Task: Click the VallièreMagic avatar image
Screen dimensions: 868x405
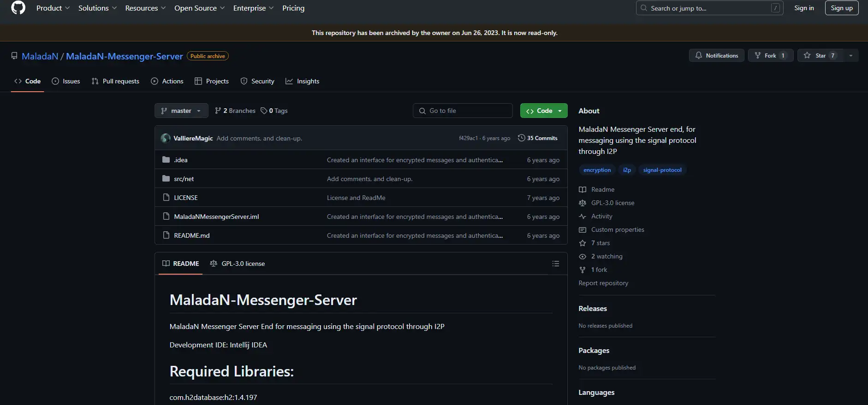Action: coord(166,138)
